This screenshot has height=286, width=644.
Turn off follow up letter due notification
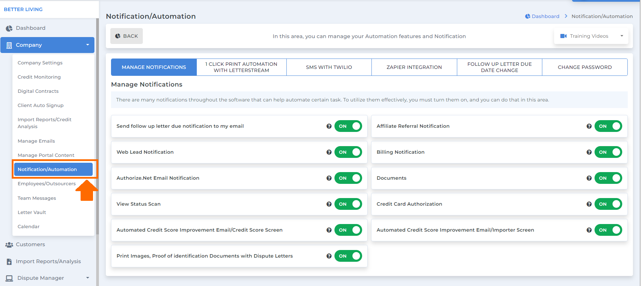tap(348, 126)
